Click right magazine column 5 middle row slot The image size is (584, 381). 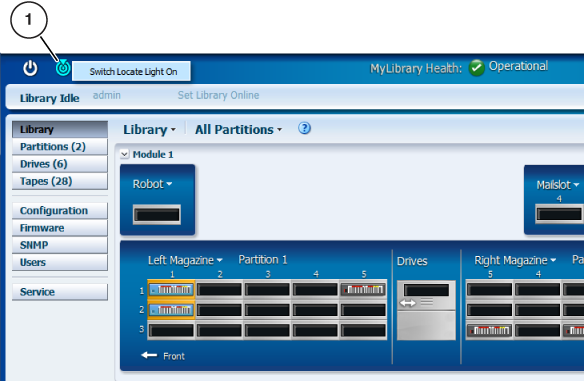490,310
